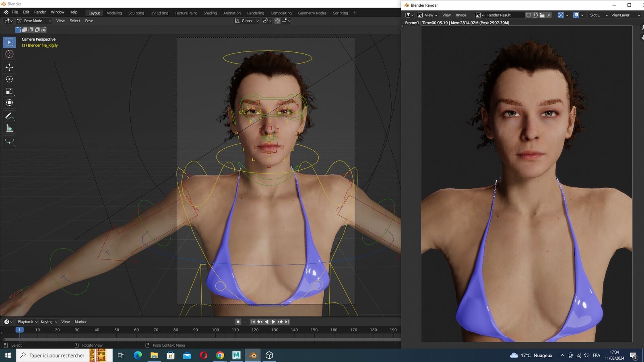Activate the Rotate tool
Viewport: 644px width, 362px height.
pyautogui.click(x=9, y=79)
